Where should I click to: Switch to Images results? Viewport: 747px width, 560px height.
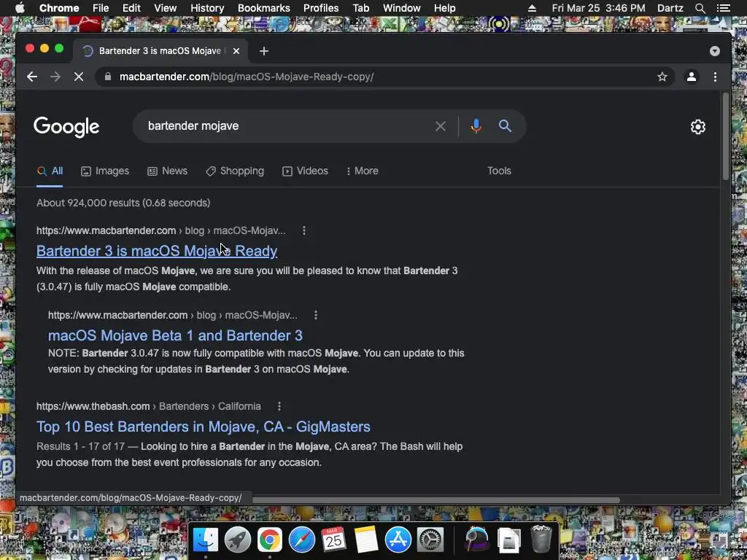[105, 171]
